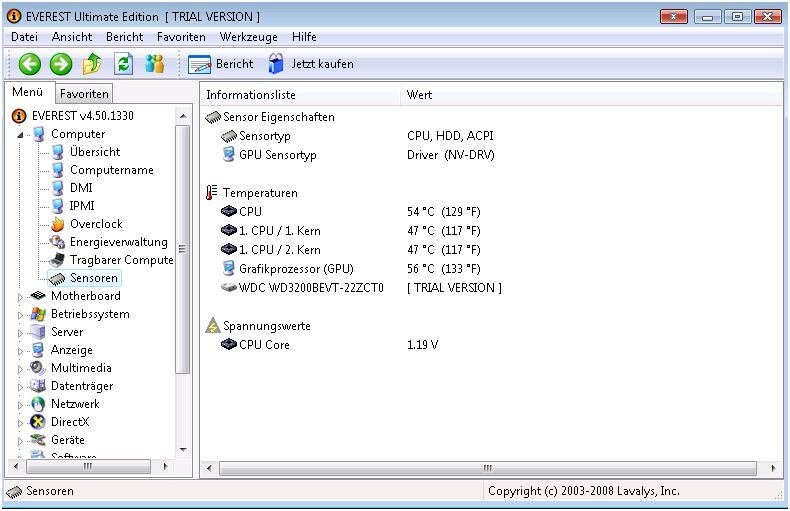Image resolution: width=790 pixels, height=511 pixels.
Task: Expand the Datenträger node
Action: click(x=20, y=387)
